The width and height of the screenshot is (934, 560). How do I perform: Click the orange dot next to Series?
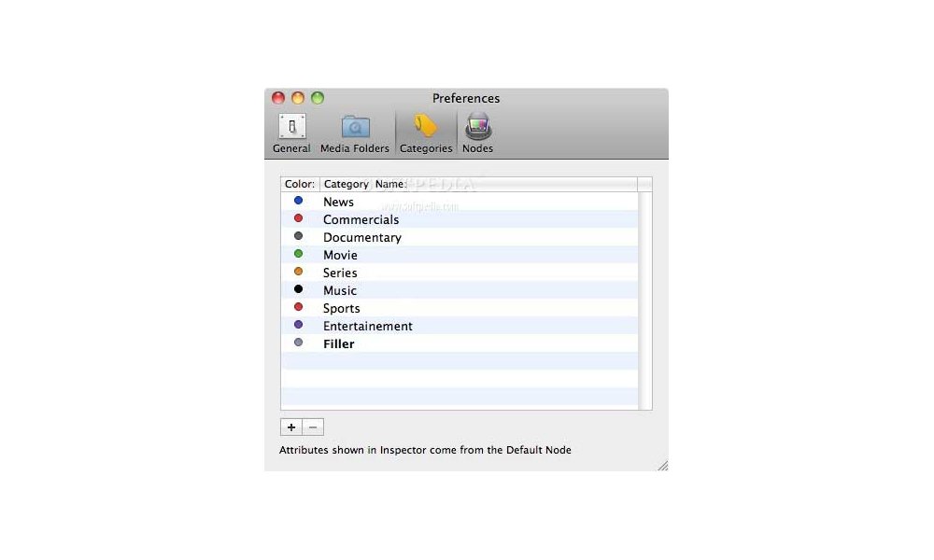coord(299,271)
